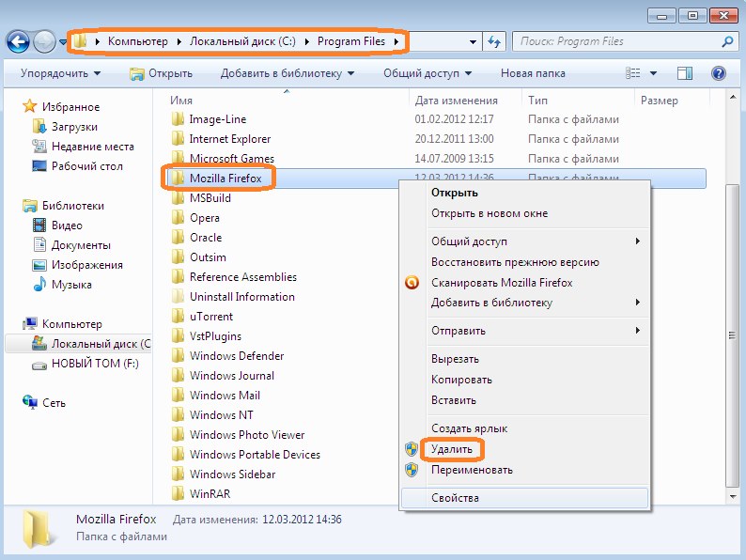Select the Opera folder icon

pyautogui.click(x=178, y=217)
